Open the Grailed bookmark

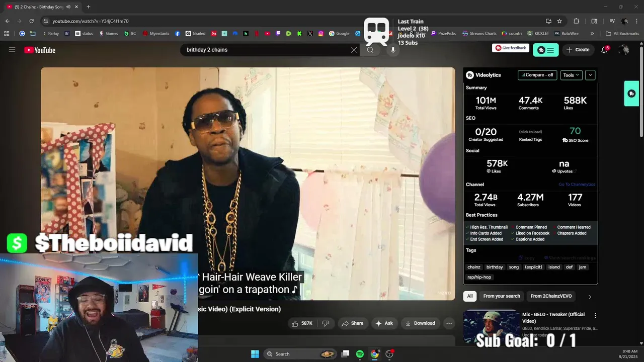tap(195, 33)
